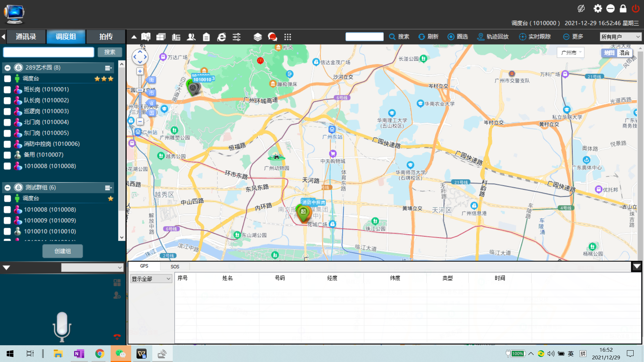This screenshot has width=644, height=362.
Task: Open the map location toolbar icon
Action: click(x=146, y=37)
